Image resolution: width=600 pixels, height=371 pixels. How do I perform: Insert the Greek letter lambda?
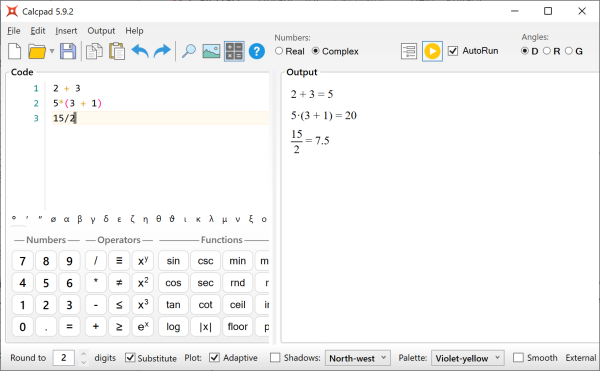(x=211, y=219)
